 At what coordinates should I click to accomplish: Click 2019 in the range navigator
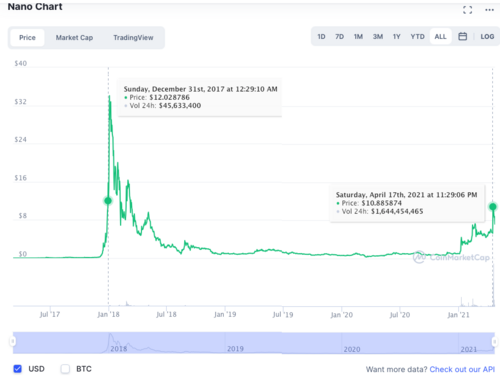pyautogui.click(x=235, y=349)
